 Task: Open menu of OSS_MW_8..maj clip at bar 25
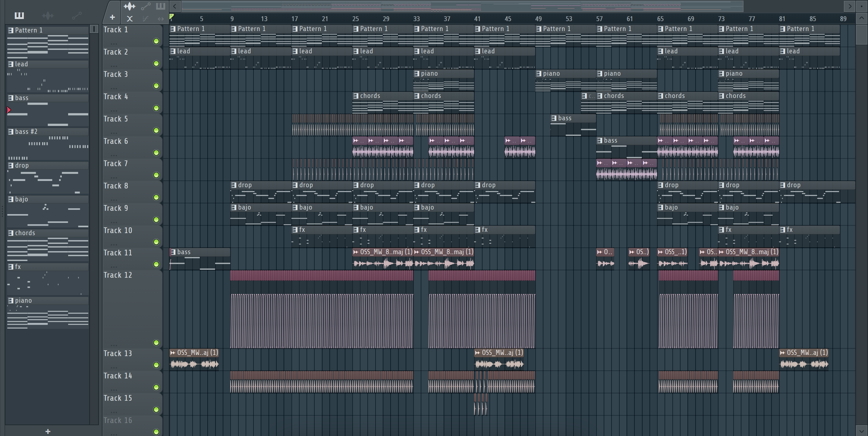click(x=356, y=252)
